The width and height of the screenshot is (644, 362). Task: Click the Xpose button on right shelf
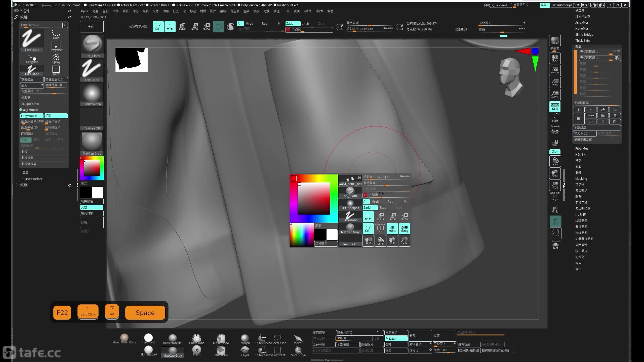tap(555, 233)
